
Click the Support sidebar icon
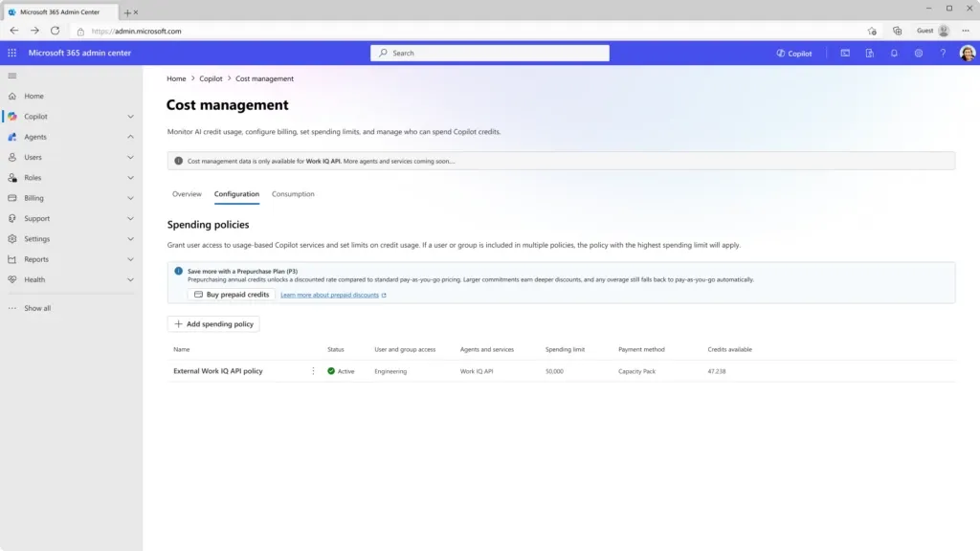[x=11, y=219]
